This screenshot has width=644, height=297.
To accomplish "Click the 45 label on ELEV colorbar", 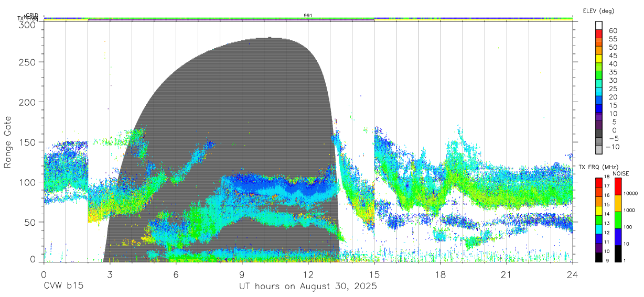I will pos(613,56).
